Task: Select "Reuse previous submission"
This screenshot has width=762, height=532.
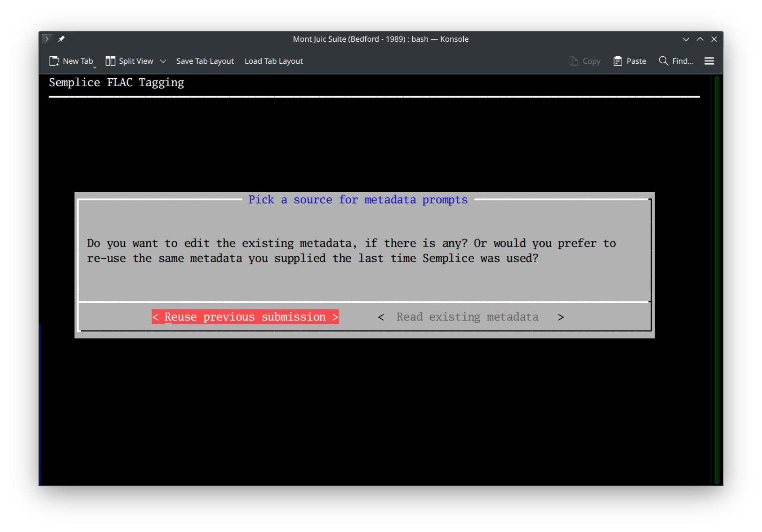Action: (x=245, y=316)
